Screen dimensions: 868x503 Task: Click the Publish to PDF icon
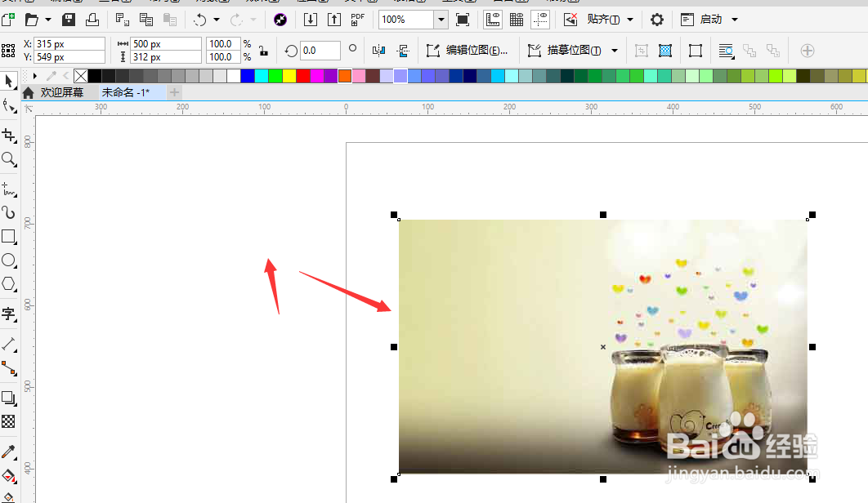(358, 20)
